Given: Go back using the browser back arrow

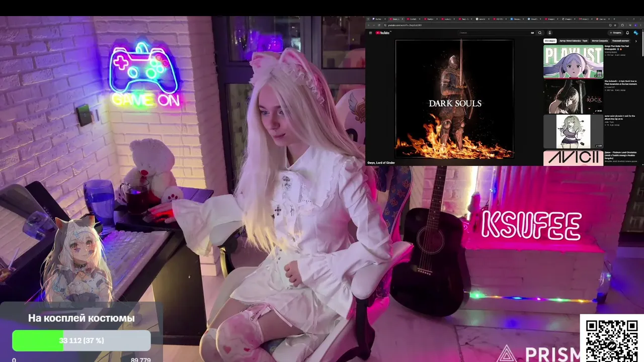Looking at the screenshot, I should tap(368, 25).
